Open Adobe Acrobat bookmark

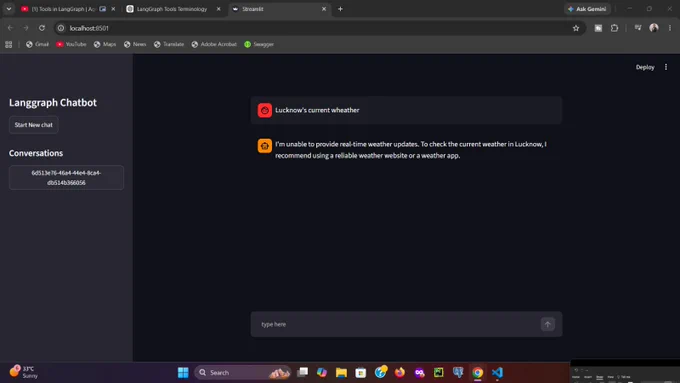pyautogui.click(x=214, y=44)
